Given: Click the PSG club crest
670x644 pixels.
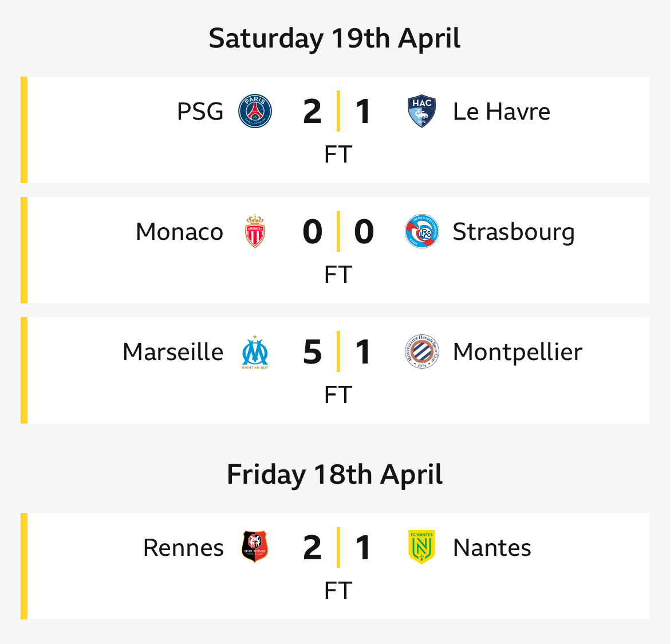Looking at the screenshot, I should pos(255,111).
